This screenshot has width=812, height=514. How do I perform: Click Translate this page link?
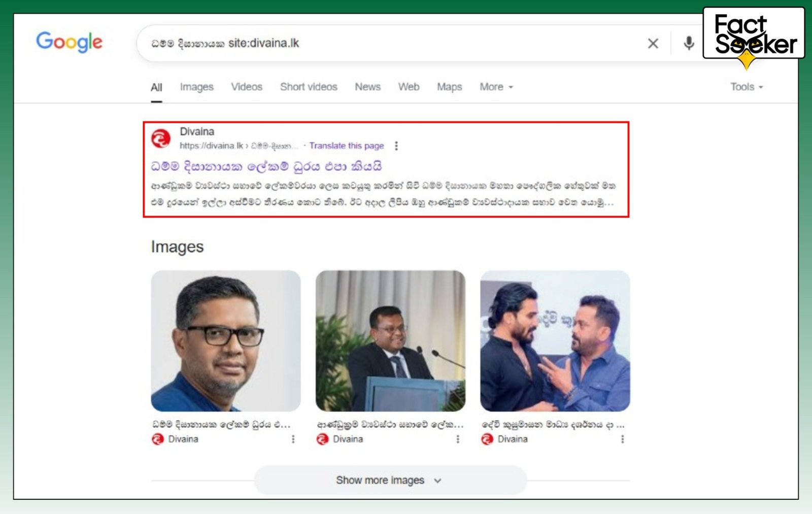pyautogui.click(x=346, y=146)
